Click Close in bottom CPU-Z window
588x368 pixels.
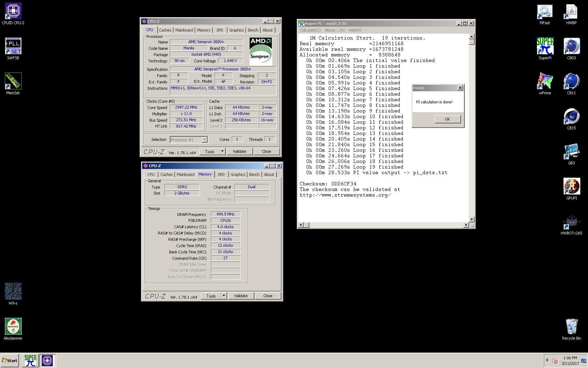pyautogui.click(x=268, y=296)
